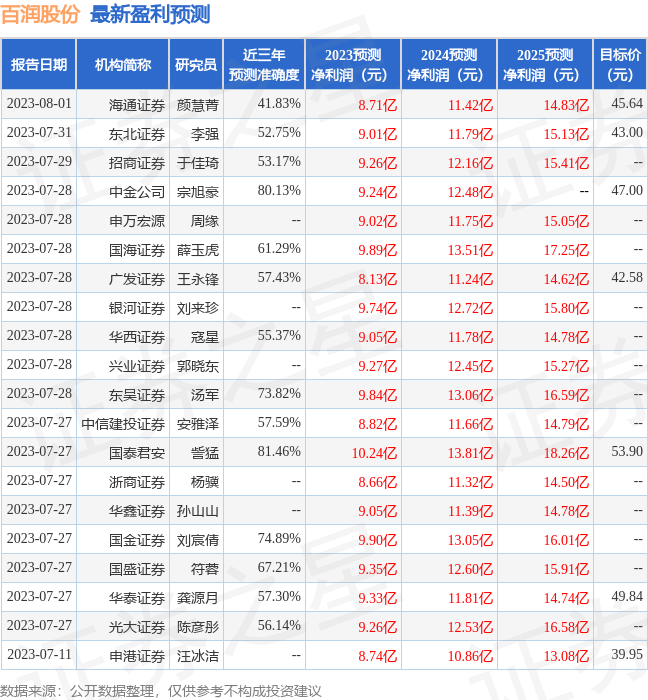Viewport: 648px width, 700px height.
Task: Click the date 2023-07-29
Action: point(39,162)
